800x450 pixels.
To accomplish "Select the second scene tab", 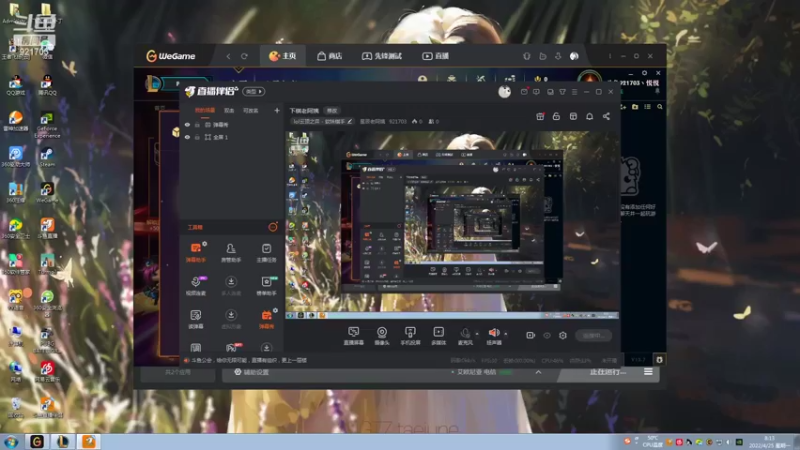I will point(229,110).
